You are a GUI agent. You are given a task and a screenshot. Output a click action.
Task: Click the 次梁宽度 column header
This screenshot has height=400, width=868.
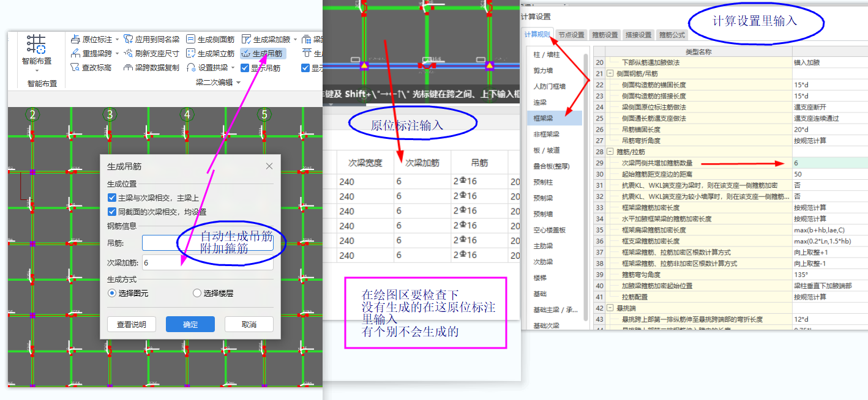(365, 163)
